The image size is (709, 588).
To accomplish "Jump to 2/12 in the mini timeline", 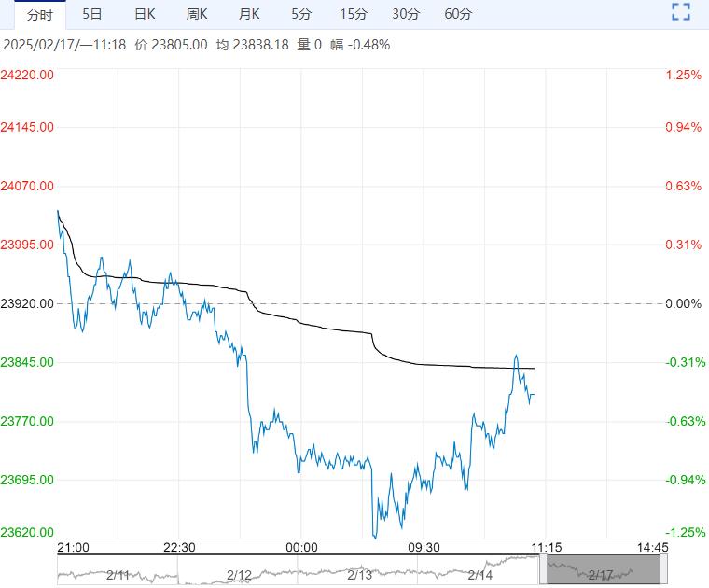I will 239,574.
